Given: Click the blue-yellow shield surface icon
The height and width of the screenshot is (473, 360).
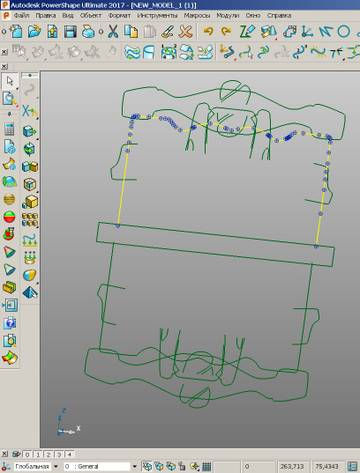Looking at the screenshot, I should pos(30,275).
